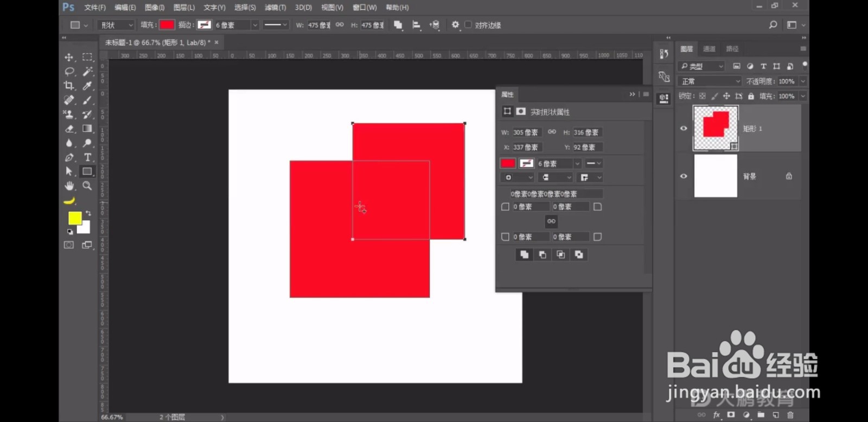Select the Zoom tool

coord(87,186)
